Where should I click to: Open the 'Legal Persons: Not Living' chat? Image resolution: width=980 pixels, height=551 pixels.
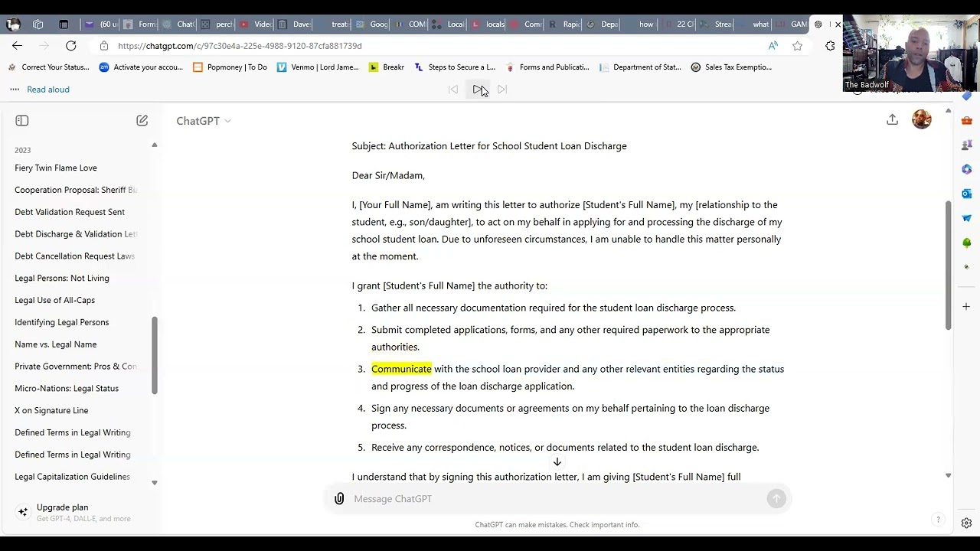click(62, 279)
